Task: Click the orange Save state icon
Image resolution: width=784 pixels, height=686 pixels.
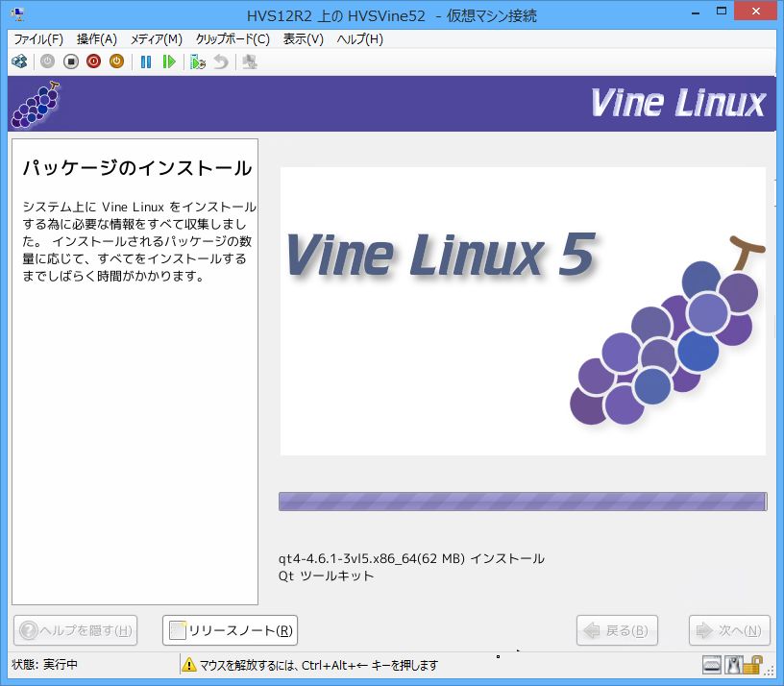Action: coord(116,61)
